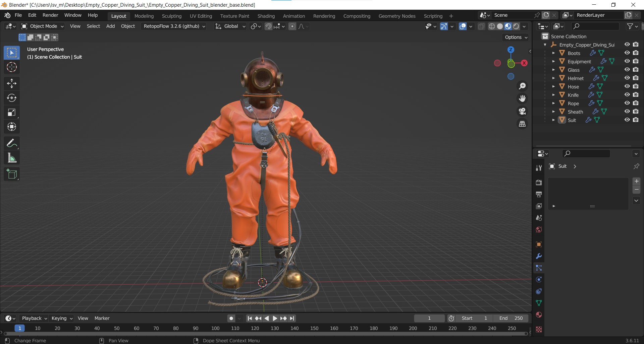Screen dimensions: 644x344
Task: Pick the Scale tool
Action: click(12, 113)
